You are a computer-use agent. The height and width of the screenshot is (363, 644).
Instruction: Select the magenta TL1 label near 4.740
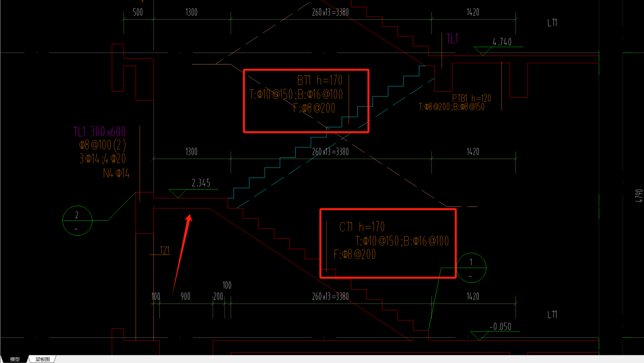[452, 39]
